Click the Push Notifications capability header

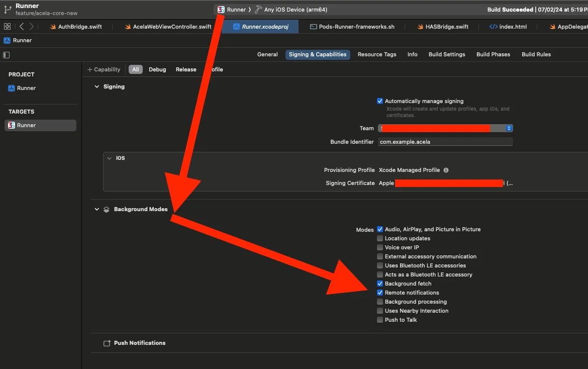click(x=140, y=343)
